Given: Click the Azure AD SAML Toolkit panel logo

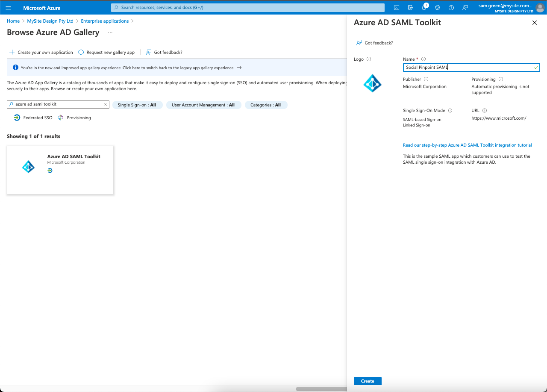Looking at the screenshot, I should click(x=372, y=83).
